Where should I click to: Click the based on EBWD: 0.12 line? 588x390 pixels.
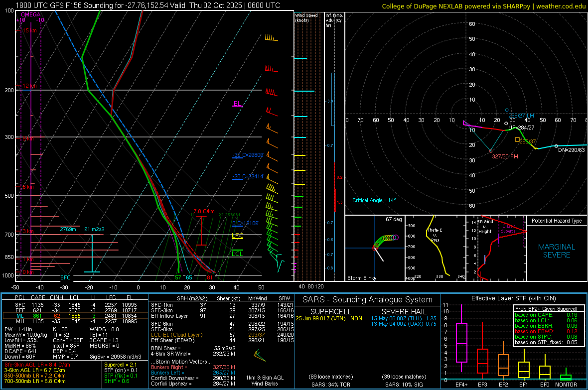(x=546, y=332)
